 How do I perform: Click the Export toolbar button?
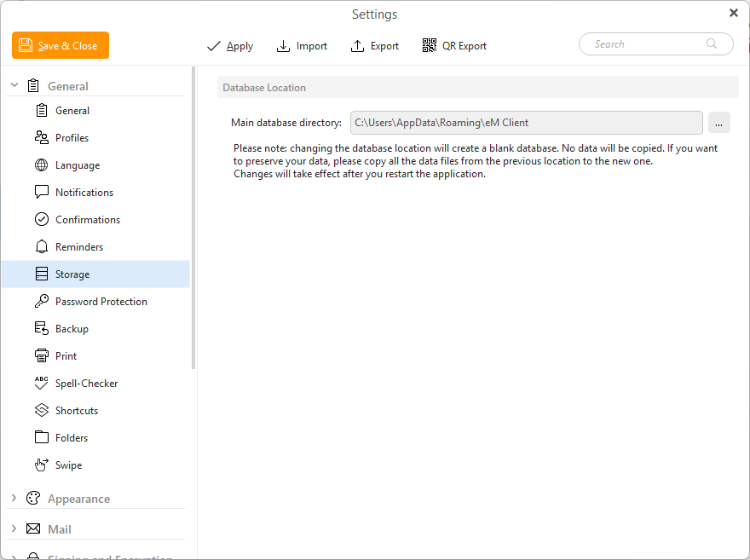click(374, 46)
